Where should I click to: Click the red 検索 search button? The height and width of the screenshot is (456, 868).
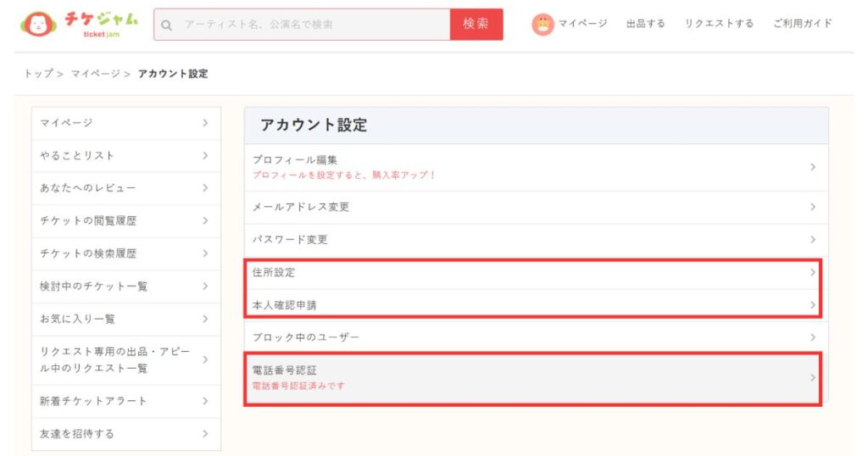click(476, 25)
